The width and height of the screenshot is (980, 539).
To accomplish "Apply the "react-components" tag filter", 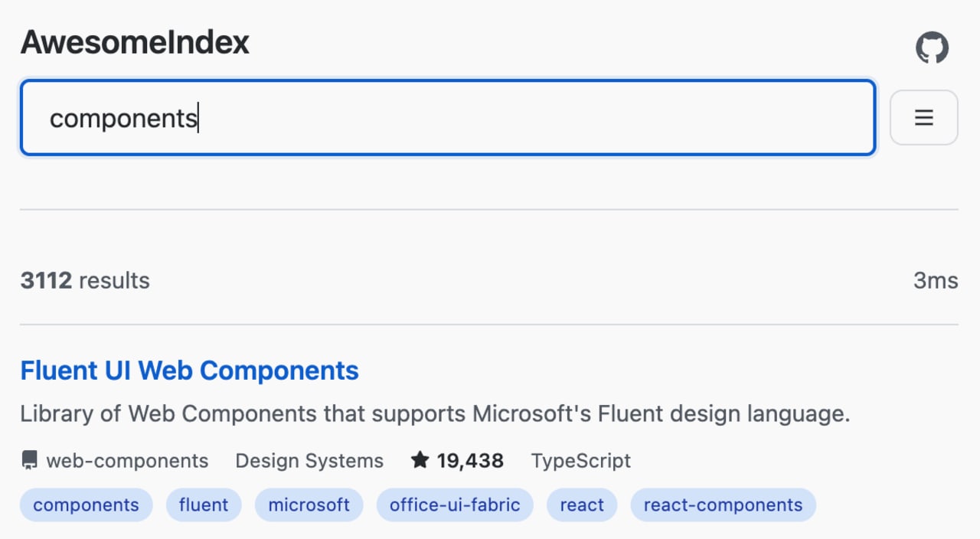I will pyautogui.click(x=723, y=505).
